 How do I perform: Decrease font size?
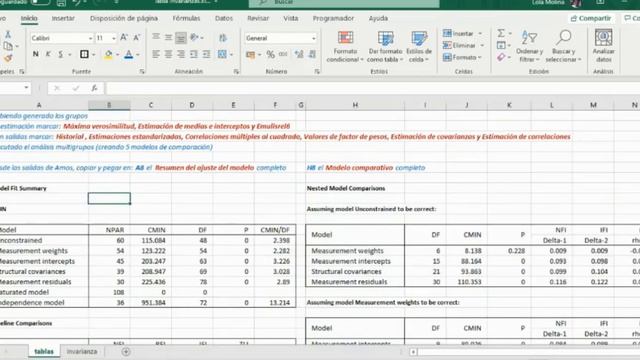pyautogui.click(x=137, y=38)
